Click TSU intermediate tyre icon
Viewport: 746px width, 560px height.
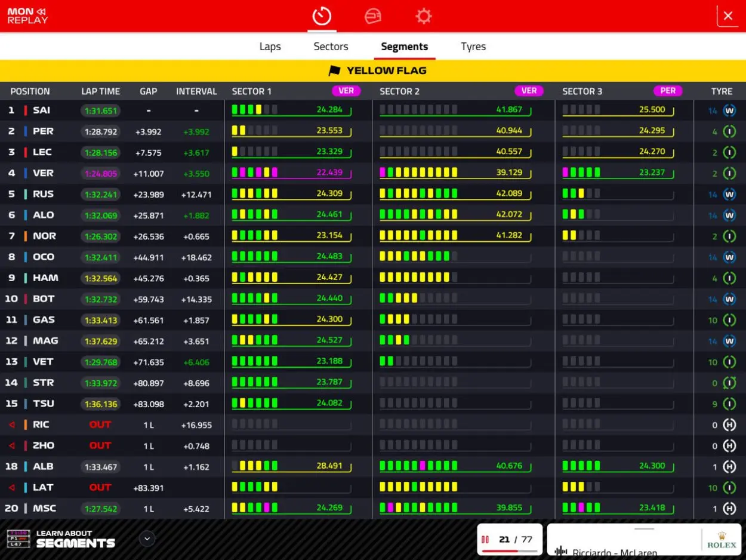[729, 404]
